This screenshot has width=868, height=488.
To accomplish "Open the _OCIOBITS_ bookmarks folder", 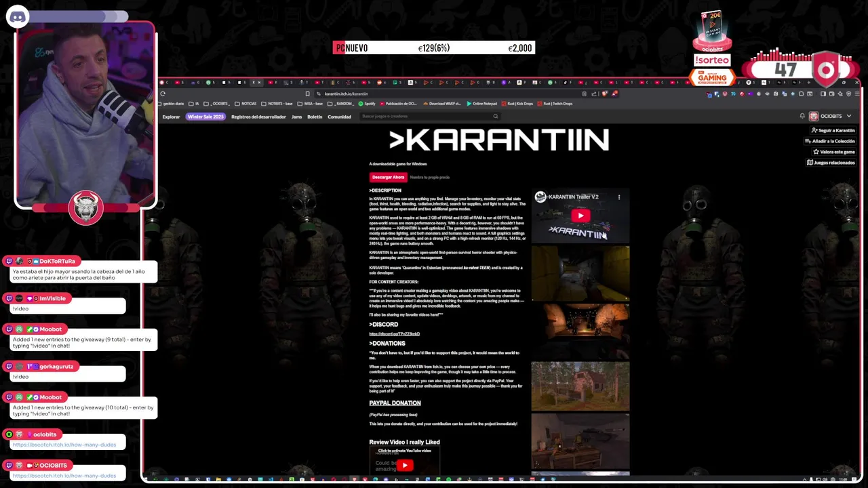I will pos(217,104).
